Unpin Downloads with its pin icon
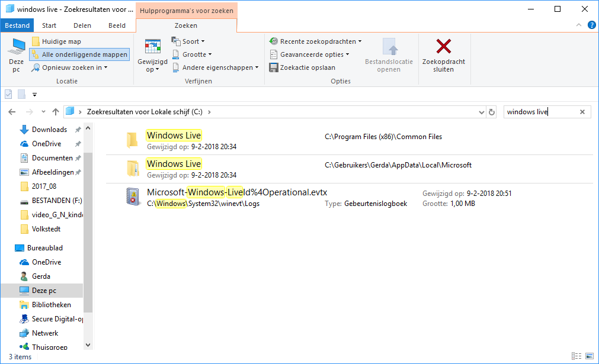Screen dimensions: 599x364 coord(78,130)
